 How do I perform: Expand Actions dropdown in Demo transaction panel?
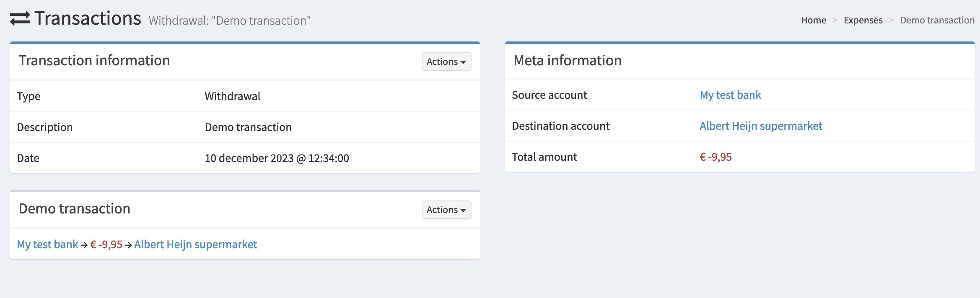446,210
